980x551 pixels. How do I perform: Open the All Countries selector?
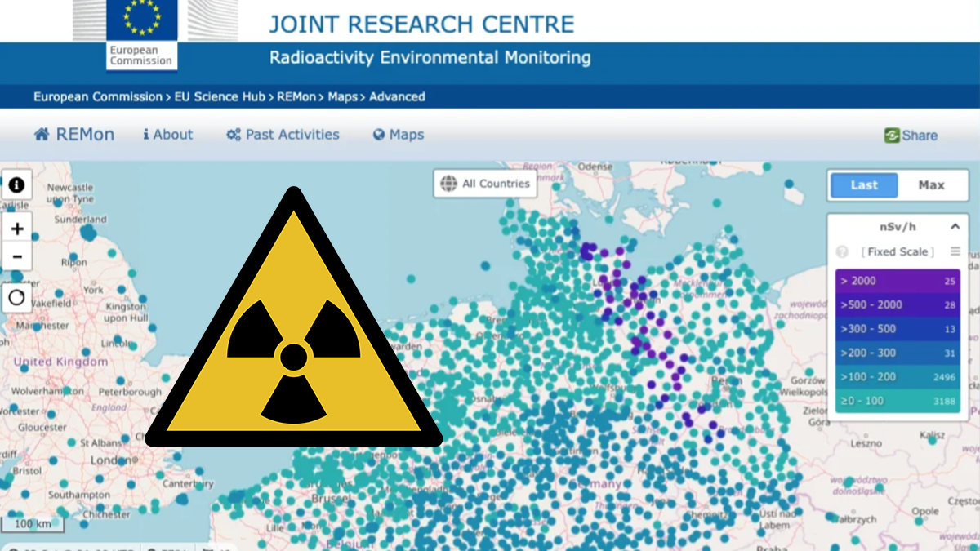tap(485, 184)
